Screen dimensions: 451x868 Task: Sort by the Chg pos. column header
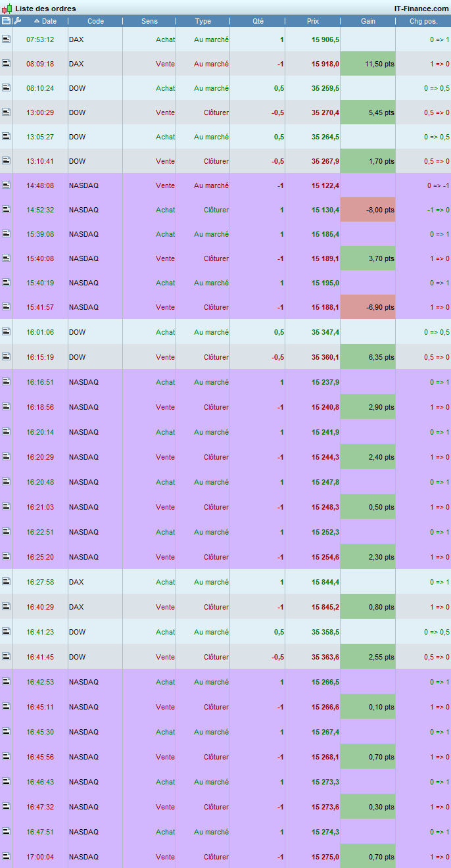pos(423,21)
